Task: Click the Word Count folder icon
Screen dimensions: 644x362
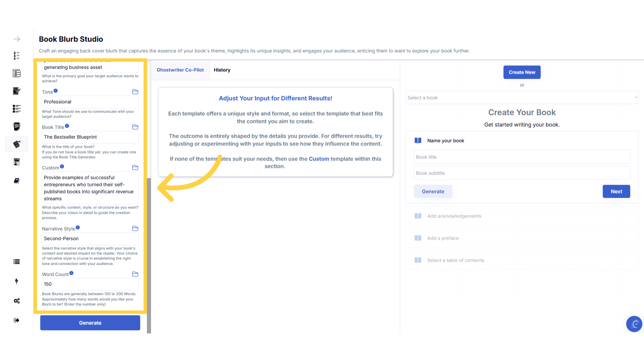Action: pos(135,274)
